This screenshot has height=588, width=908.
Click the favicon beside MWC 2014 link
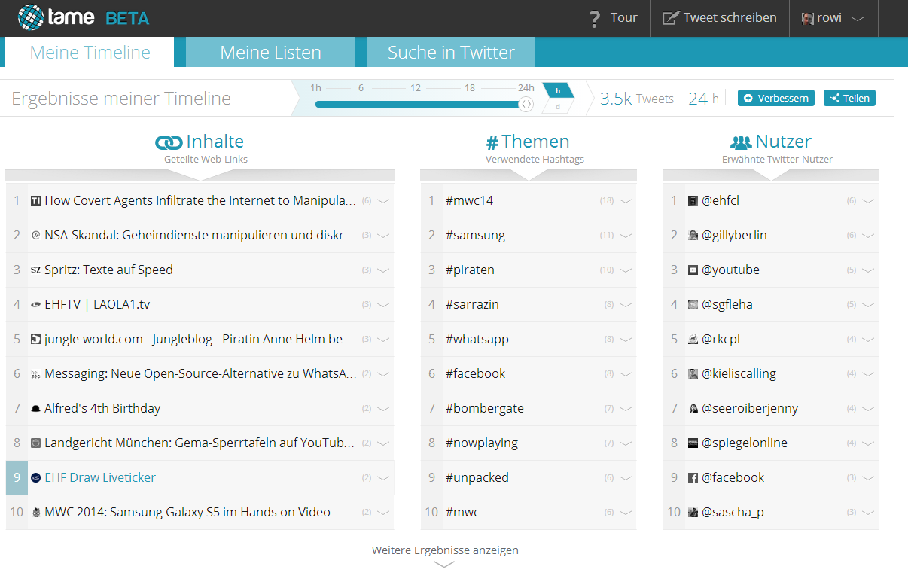tap(35, 513)
